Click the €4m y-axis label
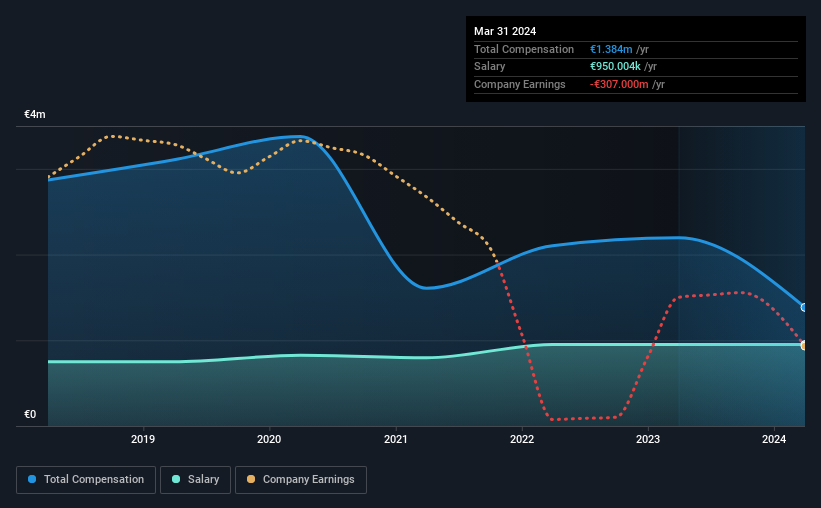The width and height of the screenshot is (821, 508). (35, 114)
